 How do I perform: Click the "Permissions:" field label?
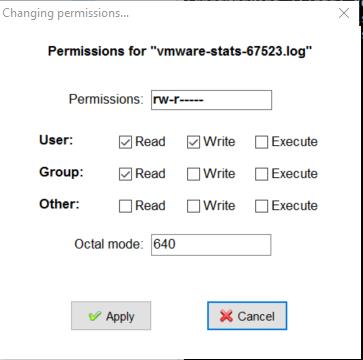click(x=106, y=99)
